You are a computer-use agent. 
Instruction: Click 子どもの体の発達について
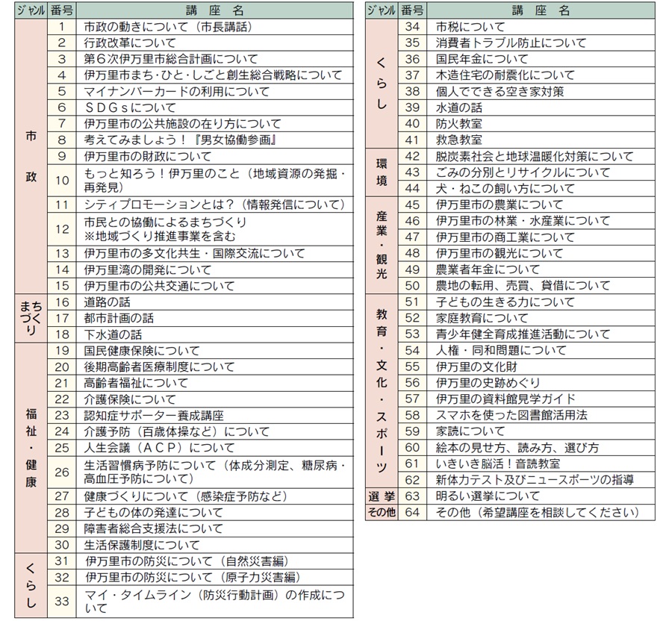(153, 513)
